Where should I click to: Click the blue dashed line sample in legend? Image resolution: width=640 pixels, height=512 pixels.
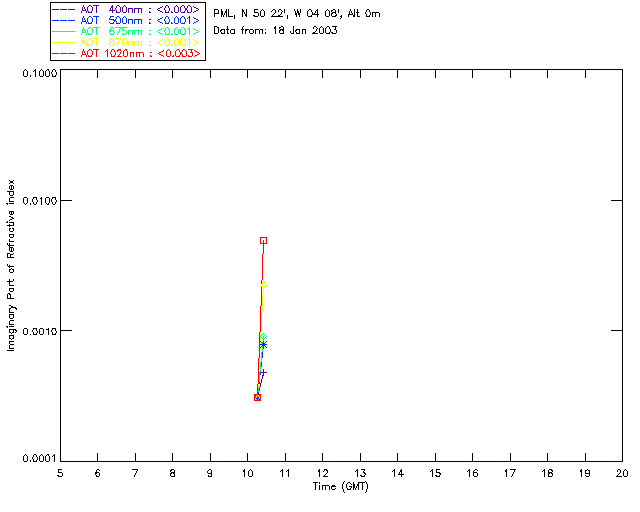pos(64,20)
